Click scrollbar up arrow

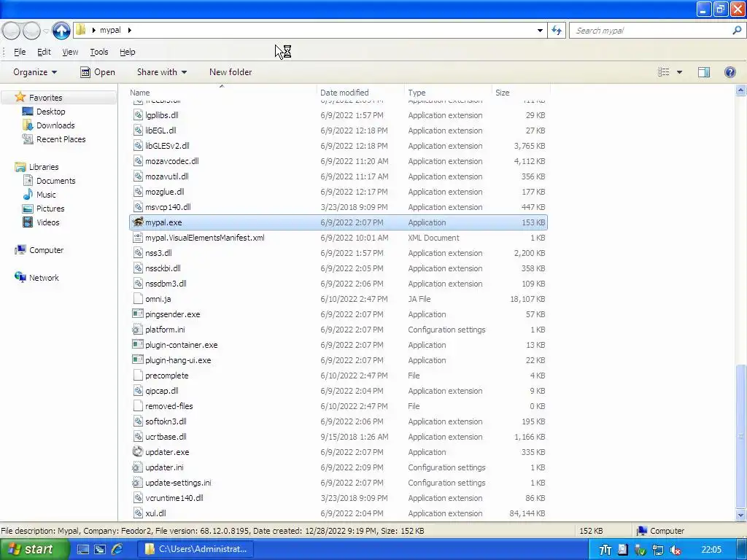[740, 90]
